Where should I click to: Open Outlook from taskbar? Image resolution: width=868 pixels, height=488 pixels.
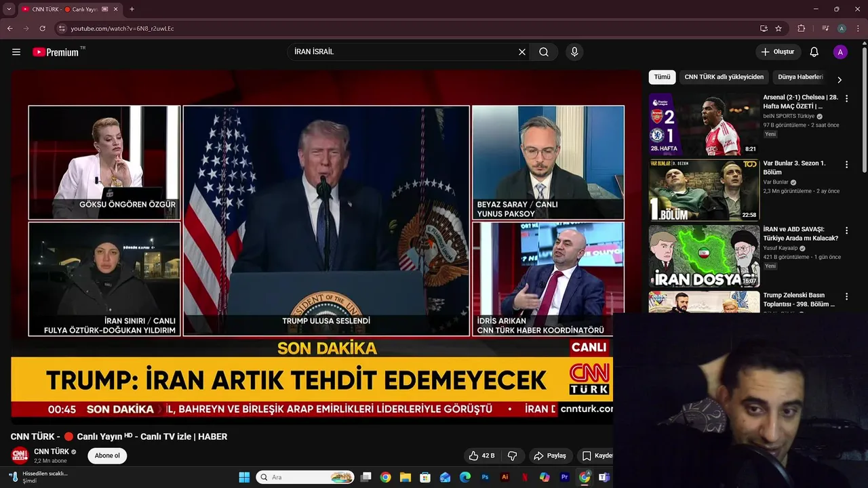click(445, 477)
